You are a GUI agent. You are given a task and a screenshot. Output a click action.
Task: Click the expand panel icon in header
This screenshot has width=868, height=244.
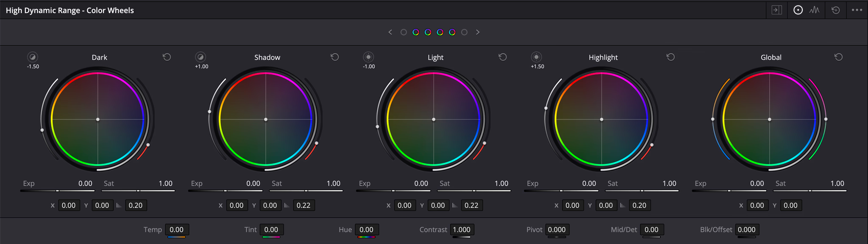click(776, 10)
